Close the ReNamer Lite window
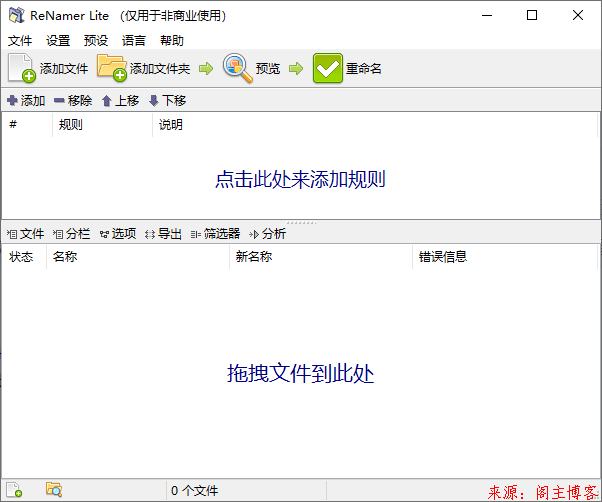 pyautogui.click(x=578, y=15)
